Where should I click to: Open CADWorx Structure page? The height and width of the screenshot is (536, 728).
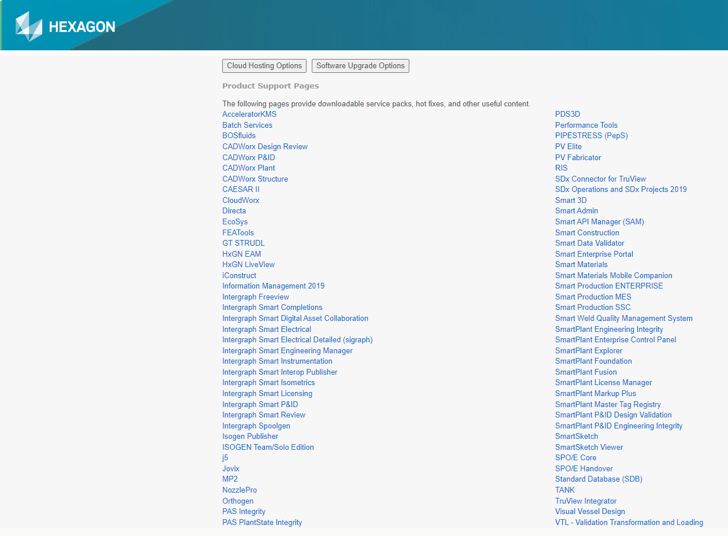[255, 179]
